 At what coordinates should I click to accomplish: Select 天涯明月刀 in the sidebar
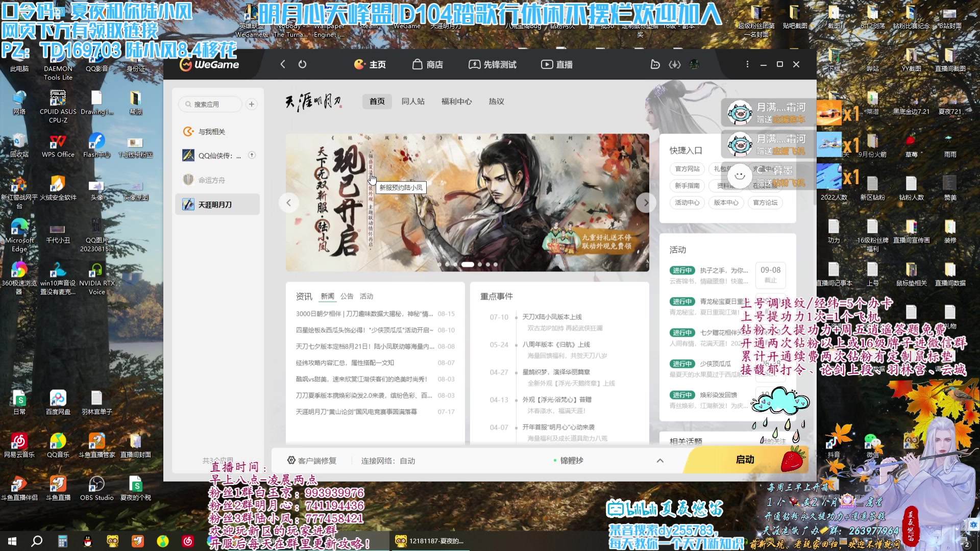coord(217,205)
